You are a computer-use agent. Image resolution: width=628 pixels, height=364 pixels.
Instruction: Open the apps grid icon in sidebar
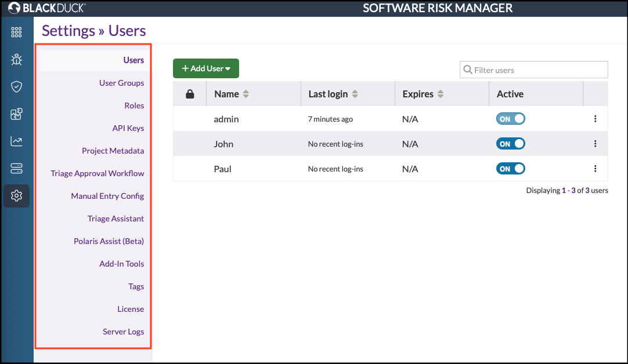click(16, 32)
